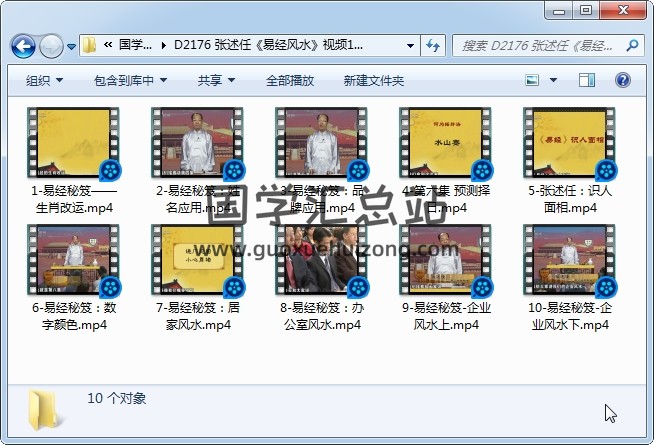Screen dimensions: 654x445
Task: Open the view options dropdown arrow
Action: click(553, 80)
